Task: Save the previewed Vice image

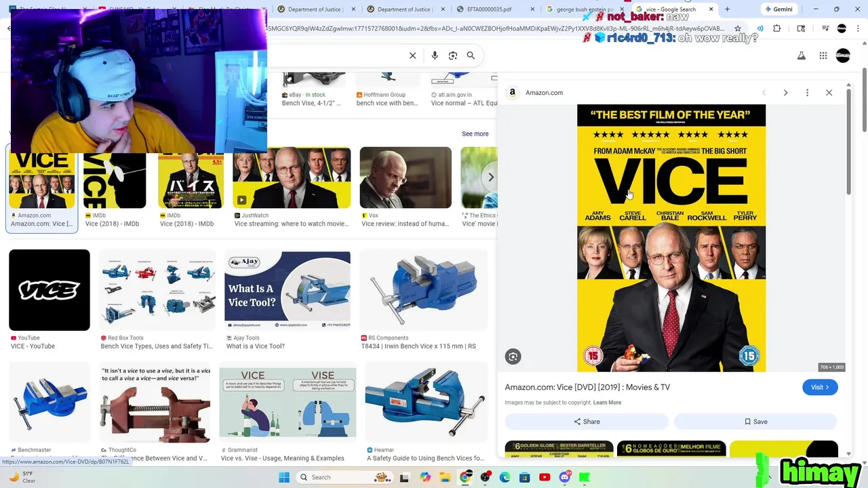Action: [x=755, y=422]
